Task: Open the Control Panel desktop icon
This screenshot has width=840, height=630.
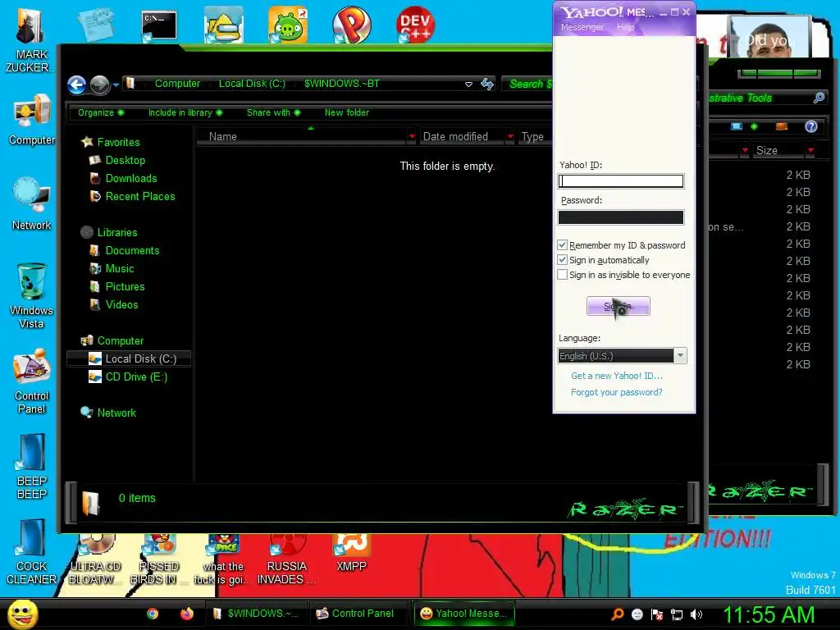Action: tap(32, 381)
